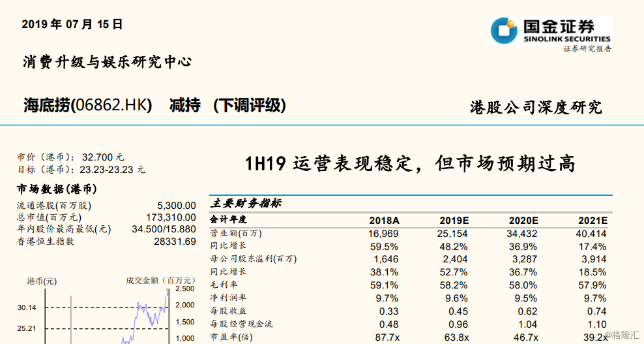Click the 每股收益 row label
644x344 pixels.
click(228, 311)
